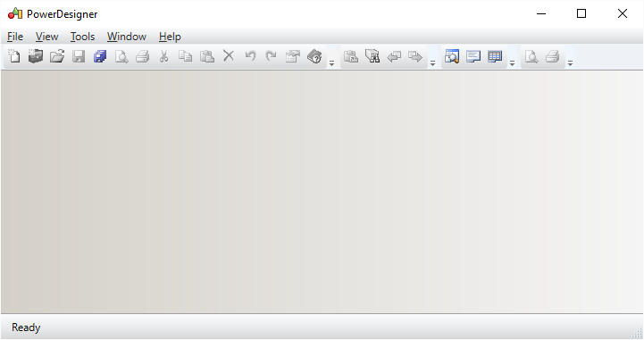This screenshot has width=644, height=340.
Task: Toggle the Output window icon
Action: [x=473, y=56]
